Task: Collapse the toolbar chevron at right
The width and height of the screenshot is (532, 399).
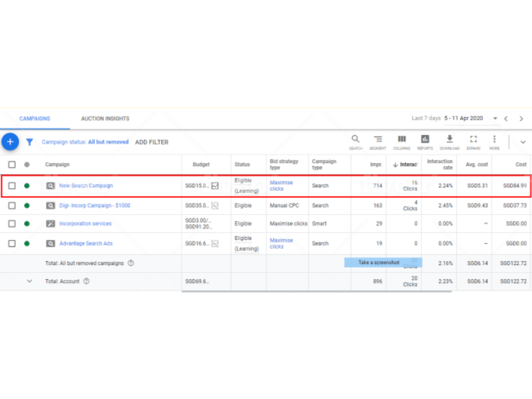Action: click(x=523, y=142)
